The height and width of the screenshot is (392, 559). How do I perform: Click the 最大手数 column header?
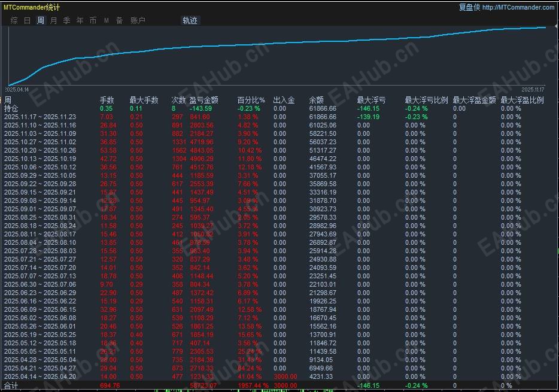pos(144,100)
